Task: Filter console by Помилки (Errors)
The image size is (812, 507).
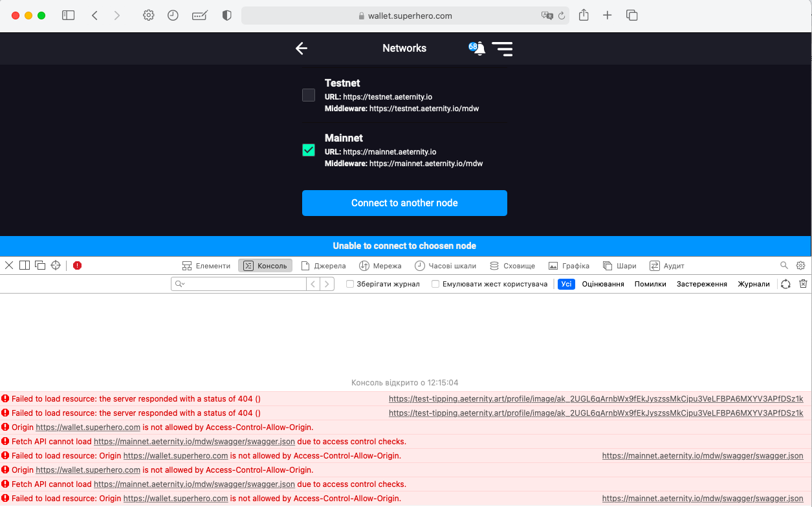Action: tap(650, 283)
